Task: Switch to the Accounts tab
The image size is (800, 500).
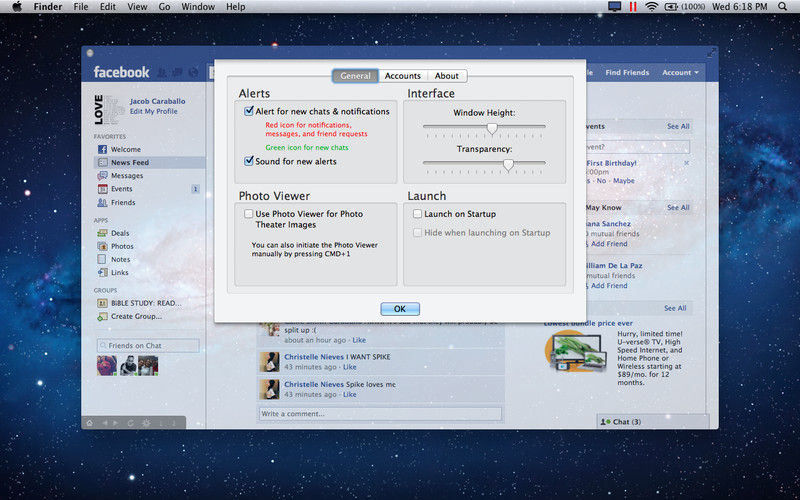Action: pyautogui.click(x=403, y=76)
